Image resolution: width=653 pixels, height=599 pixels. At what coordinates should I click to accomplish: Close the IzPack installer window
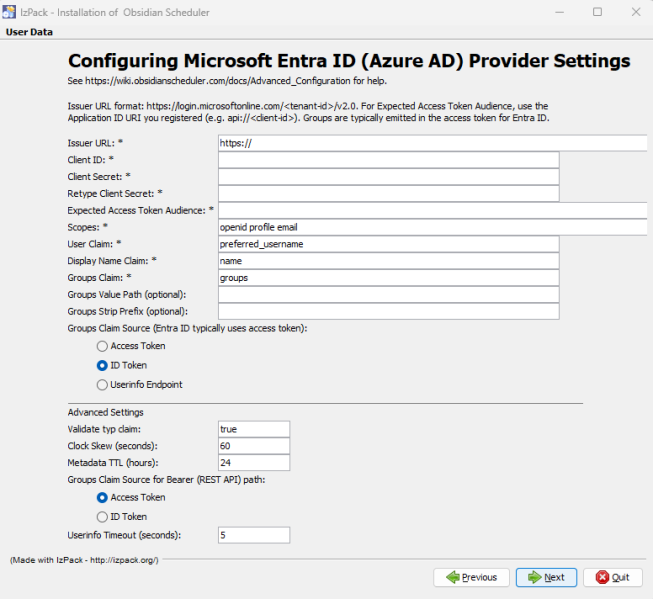pyautogui.click(x=636, y=12)
